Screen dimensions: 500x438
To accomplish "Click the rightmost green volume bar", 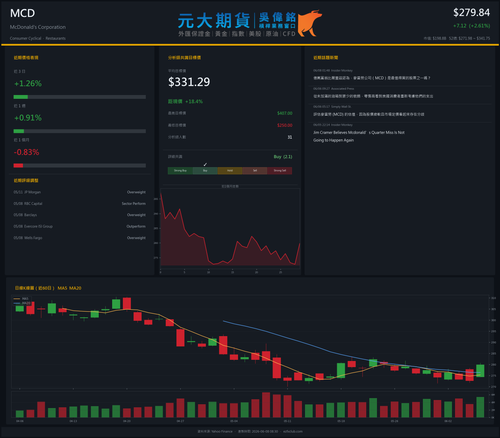I will pos(480,407).
